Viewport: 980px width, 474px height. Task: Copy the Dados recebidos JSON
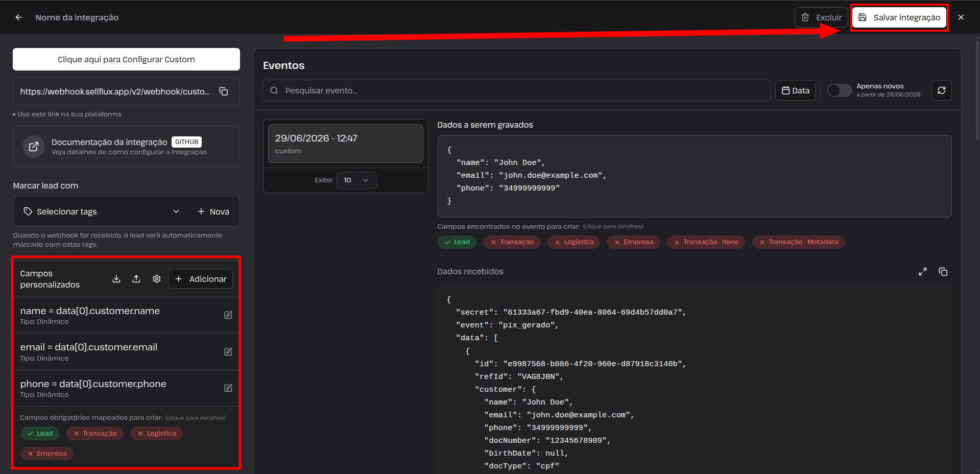943,272
